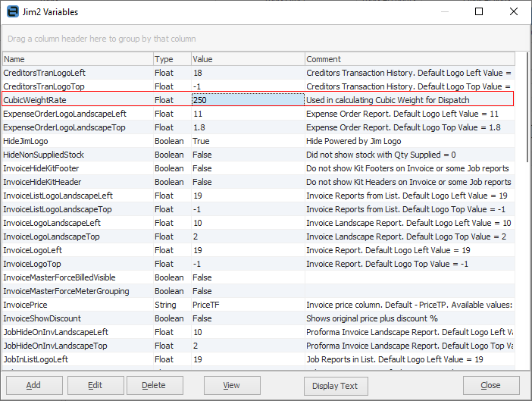Select the CreditorsTranLogoTop row
Viewport: 532px width, 401px height.
point(258,86)
